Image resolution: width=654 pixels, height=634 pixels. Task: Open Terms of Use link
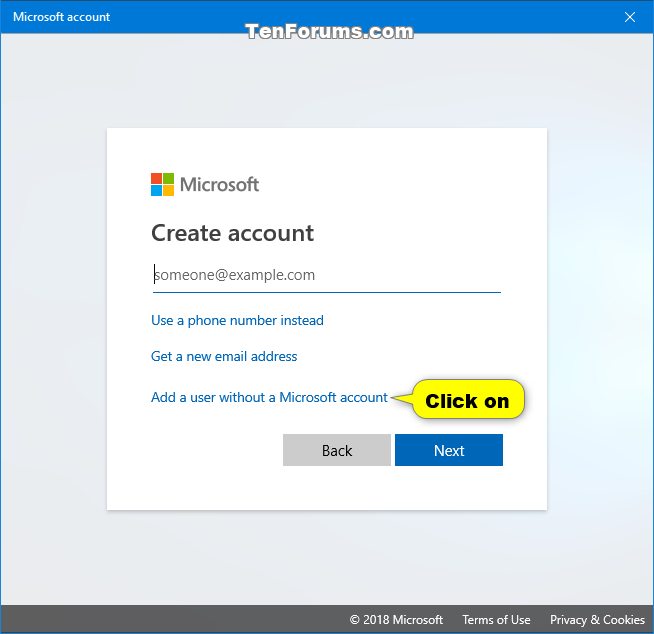[496, 620]
